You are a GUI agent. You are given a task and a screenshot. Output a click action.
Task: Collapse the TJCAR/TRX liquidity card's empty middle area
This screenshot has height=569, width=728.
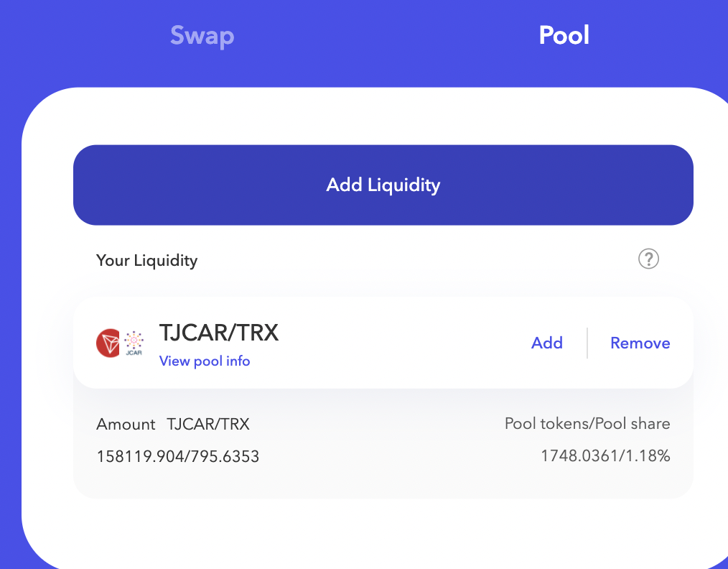tap(404, 343)
